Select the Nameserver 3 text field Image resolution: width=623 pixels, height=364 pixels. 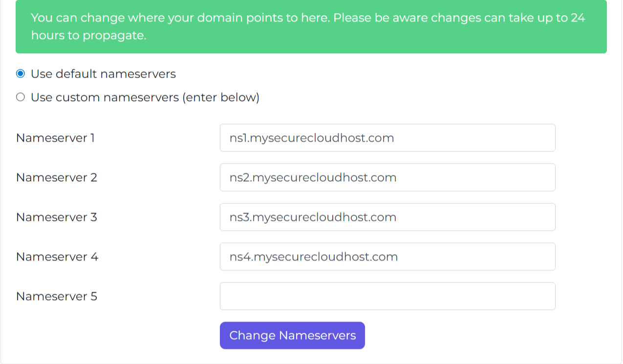[x=387, y=217]
